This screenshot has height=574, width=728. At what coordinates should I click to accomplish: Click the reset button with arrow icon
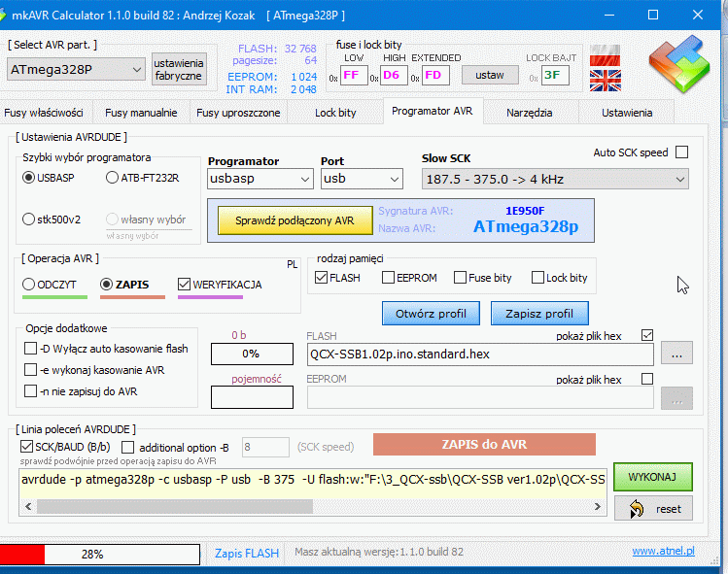tap(652, 509)
